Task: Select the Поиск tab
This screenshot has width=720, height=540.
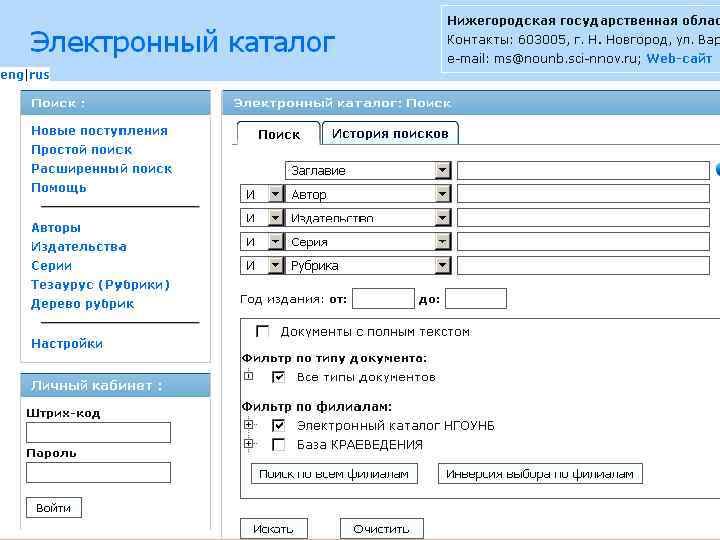Action: [279, 134]
